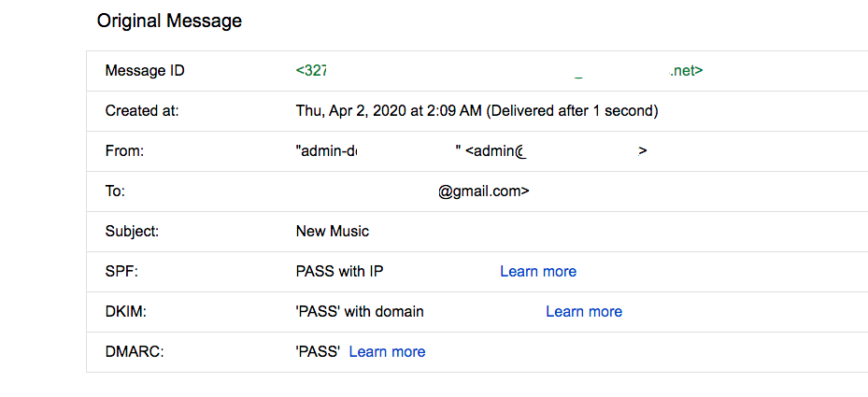Click the green Message ID value
The width and height of the screenshot is (868, 397).
pos(499,71)
